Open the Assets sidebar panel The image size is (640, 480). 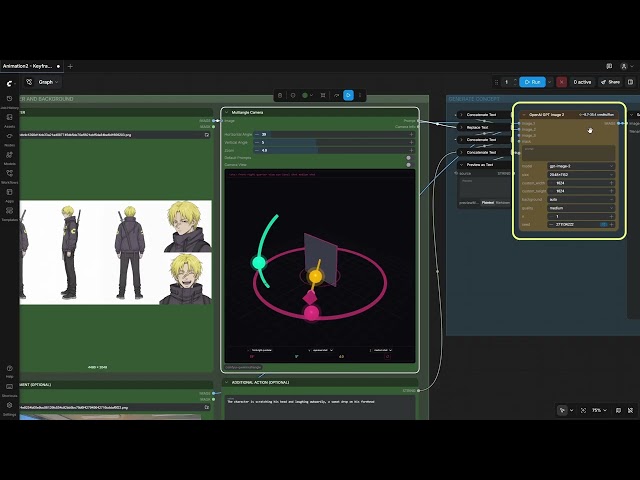point(9,120)
